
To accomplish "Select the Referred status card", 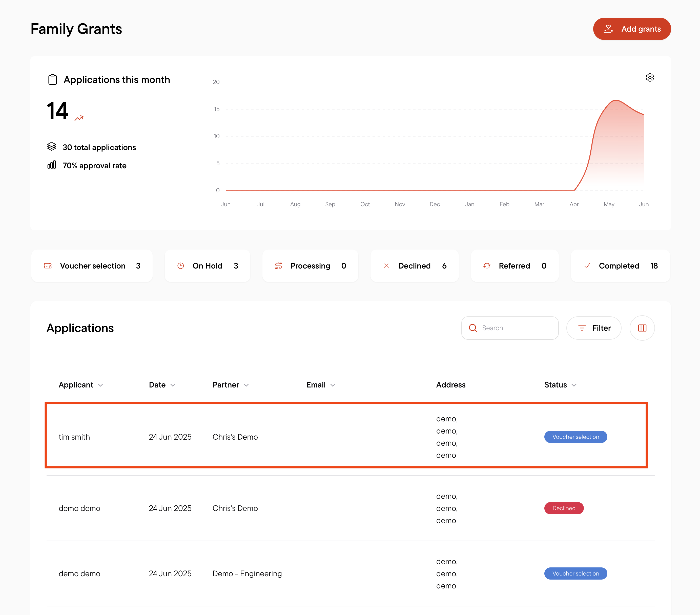I will 514,266.
